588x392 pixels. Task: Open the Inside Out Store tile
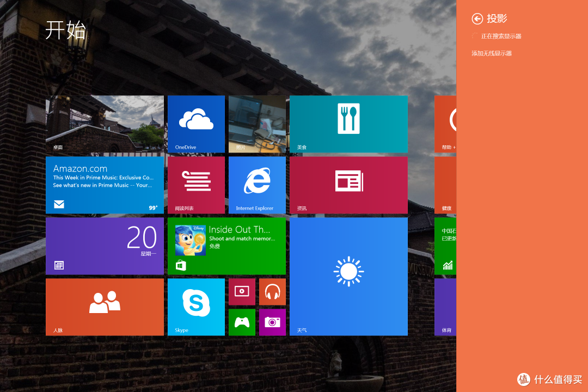[x=226, y=246]
